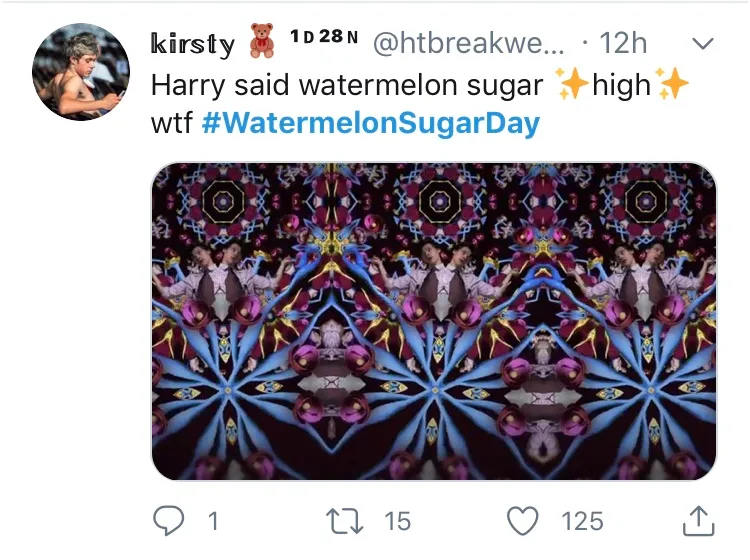The width and height of the screenshot is (750, 560).
Task: Click the retweet count "15"
Action: pos(397,520)
